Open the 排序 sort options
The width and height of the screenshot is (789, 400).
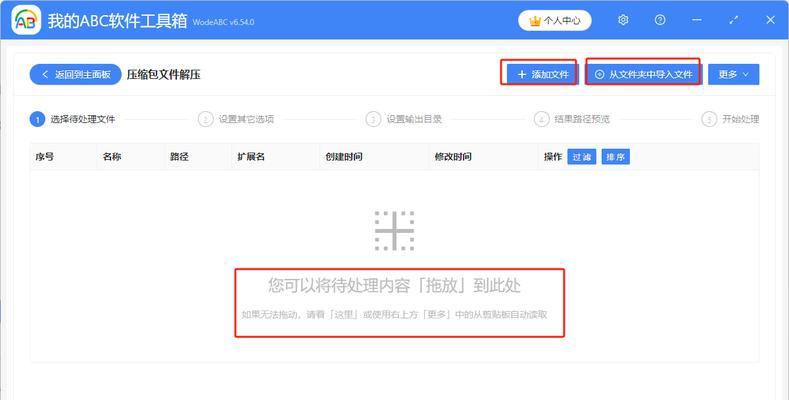click(615, 157)
